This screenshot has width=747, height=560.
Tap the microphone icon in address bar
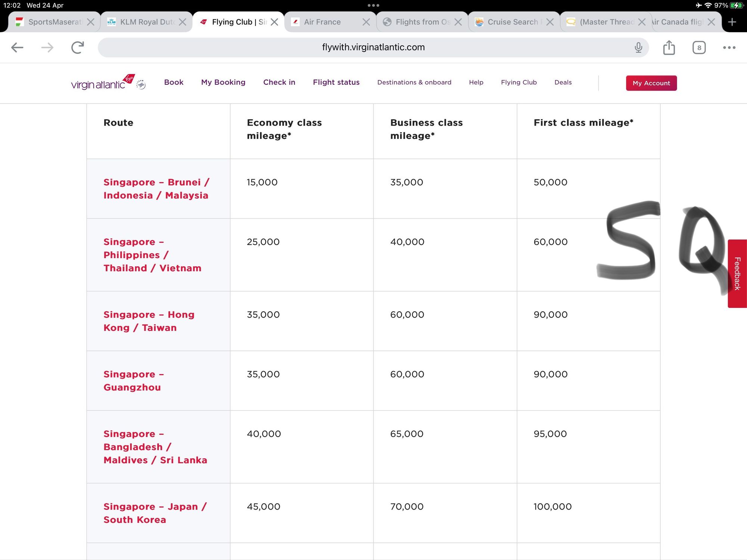point(638,47)
